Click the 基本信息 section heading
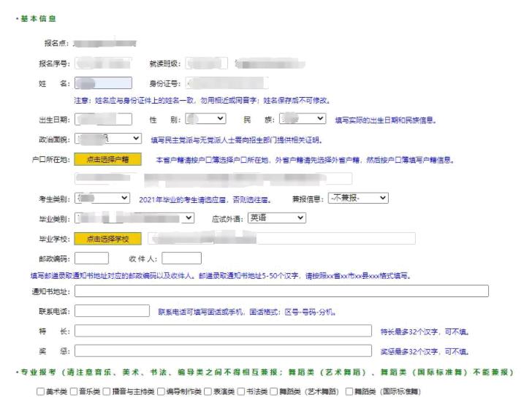This screenshot has width=532, height=411. point(38,19)
